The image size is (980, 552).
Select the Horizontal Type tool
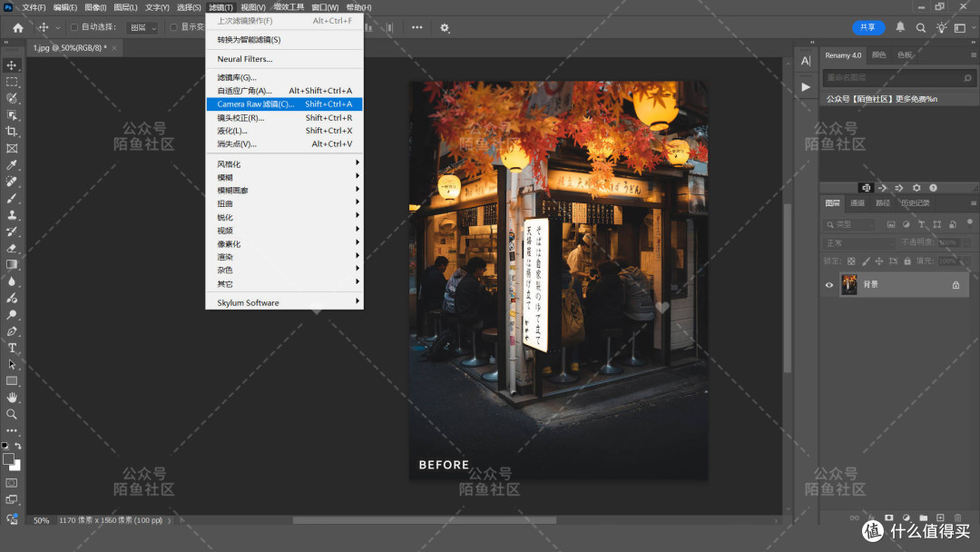click(12, 348)
